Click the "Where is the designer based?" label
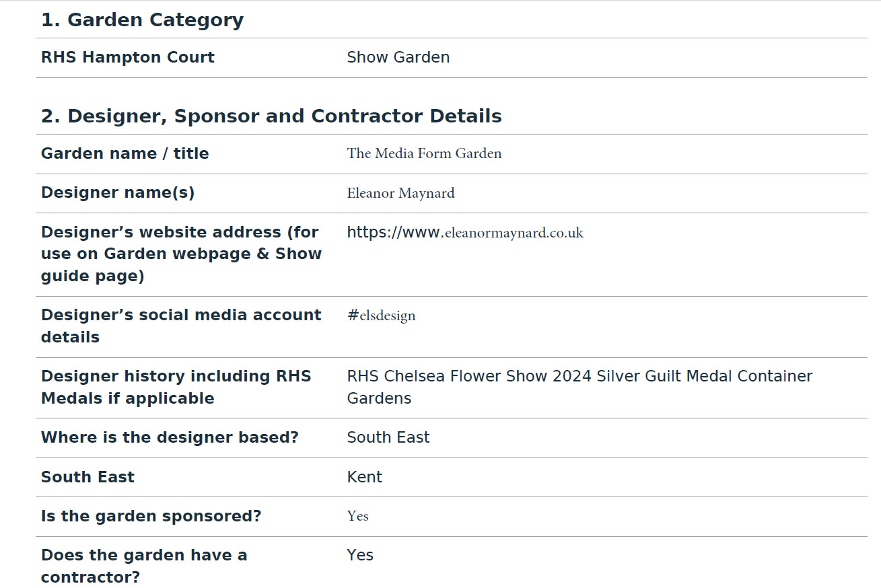 [170, 437]
